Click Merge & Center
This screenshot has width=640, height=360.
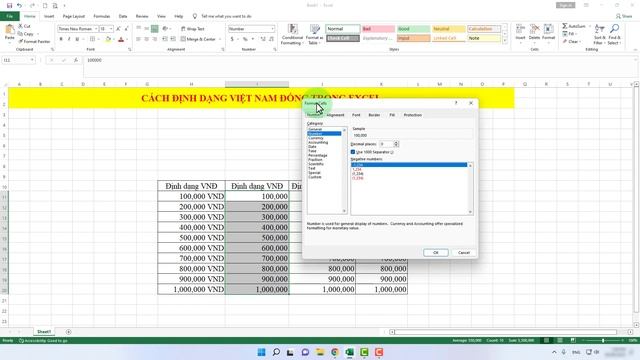(198, 39)
